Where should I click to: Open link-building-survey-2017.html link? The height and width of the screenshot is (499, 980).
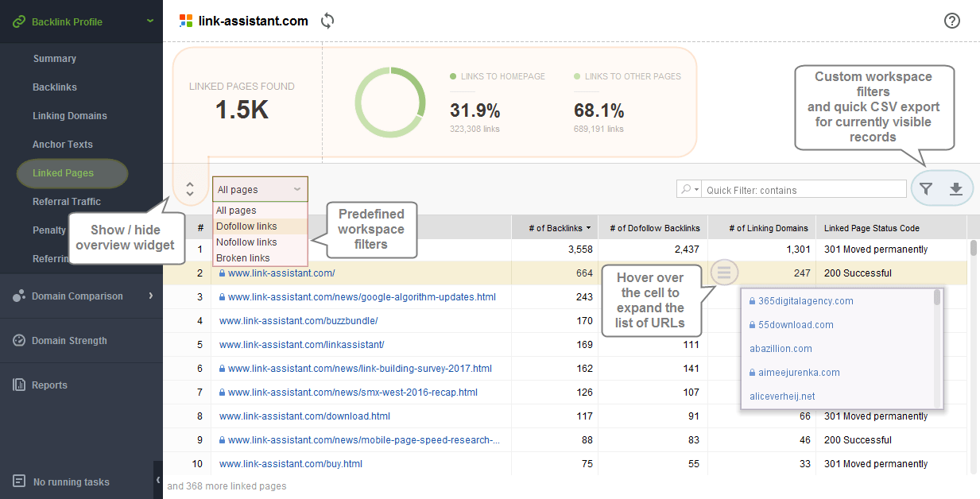360,369
